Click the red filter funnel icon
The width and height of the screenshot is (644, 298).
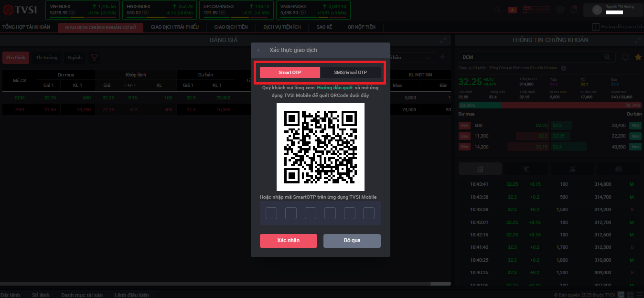coord(95,58)
